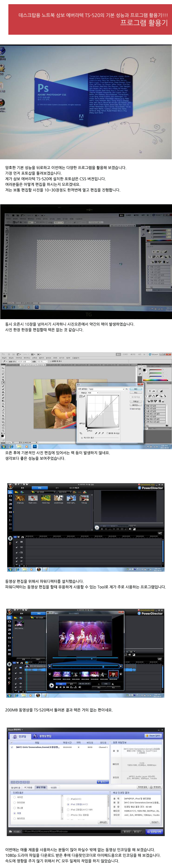The image size is (172, 868).
Task: Open 모든 컨텐츠 dropdown in first PowerDirector library
Action: click(43, 492)
